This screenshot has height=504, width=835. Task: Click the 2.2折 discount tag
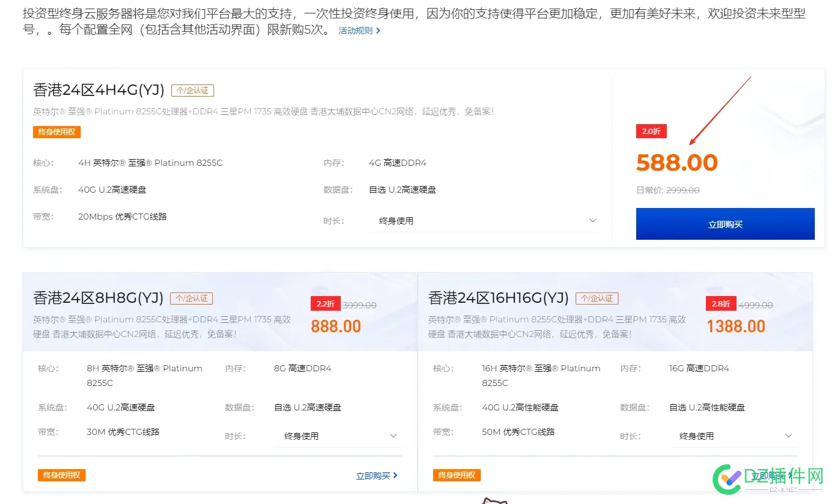pyautogui.click(x=325, y=304)
